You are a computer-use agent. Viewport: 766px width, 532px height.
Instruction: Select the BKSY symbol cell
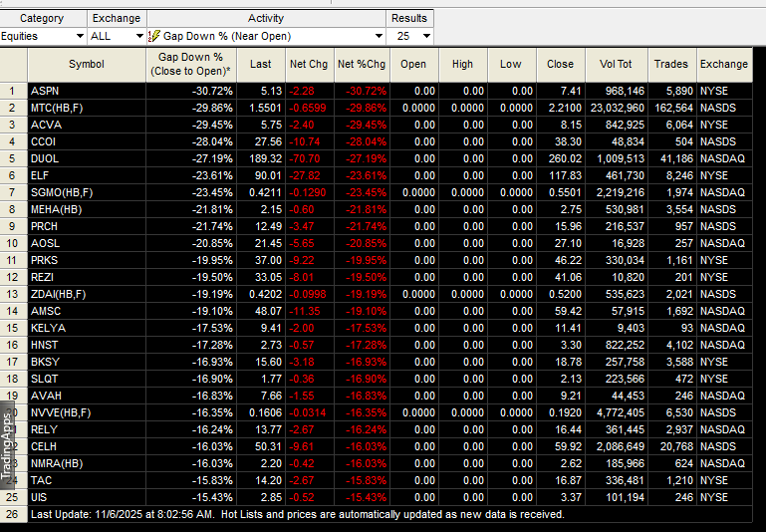click(x=87, y=362)
